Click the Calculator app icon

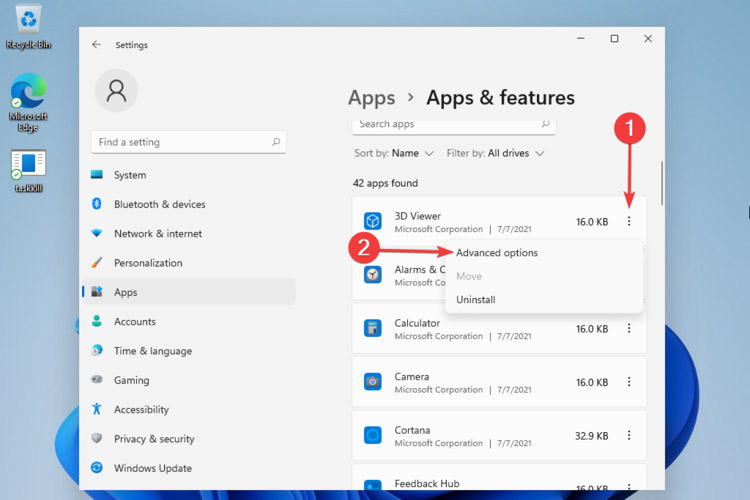[372, 329]
